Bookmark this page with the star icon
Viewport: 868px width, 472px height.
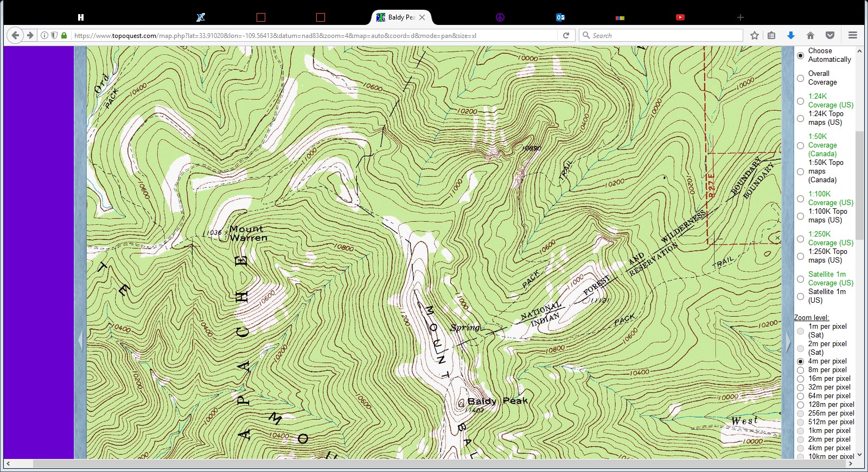coord(754,35)
